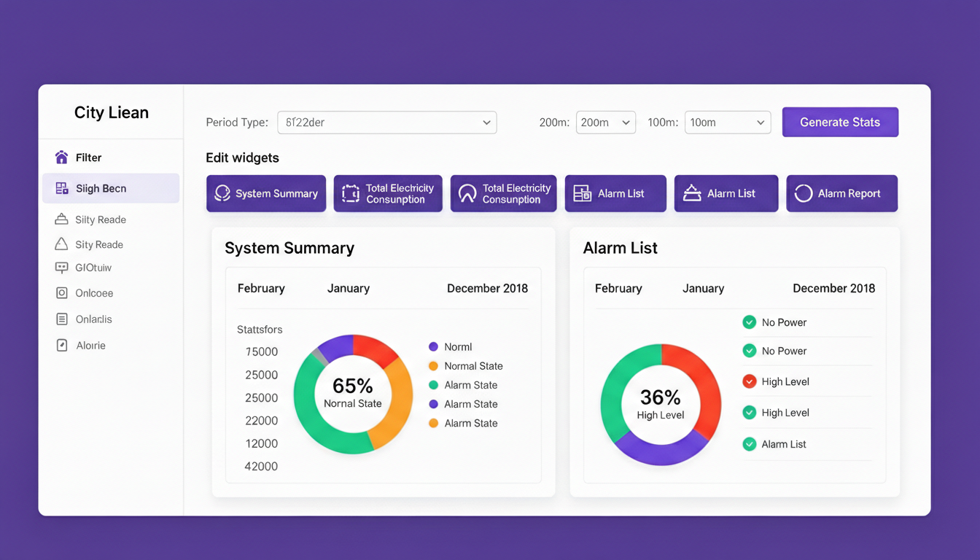Expand the 200m dropdown

(x=605, y=122)
